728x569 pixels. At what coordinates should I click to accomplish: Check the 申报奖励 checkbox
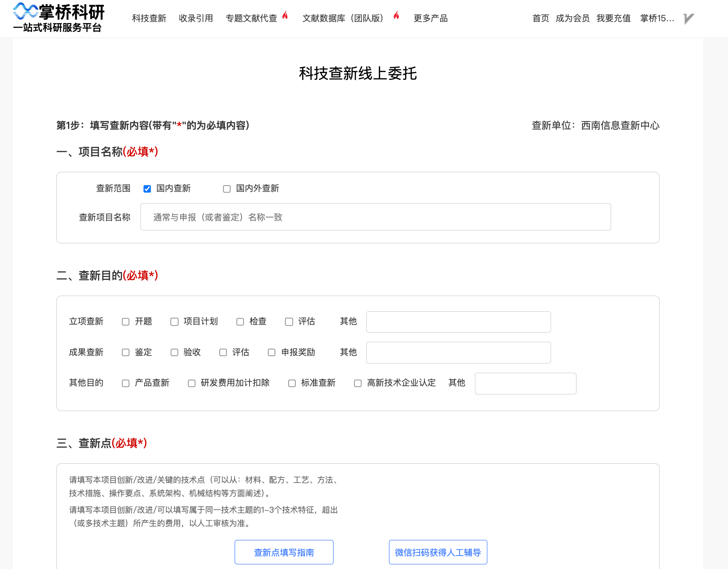coord(272,352)
